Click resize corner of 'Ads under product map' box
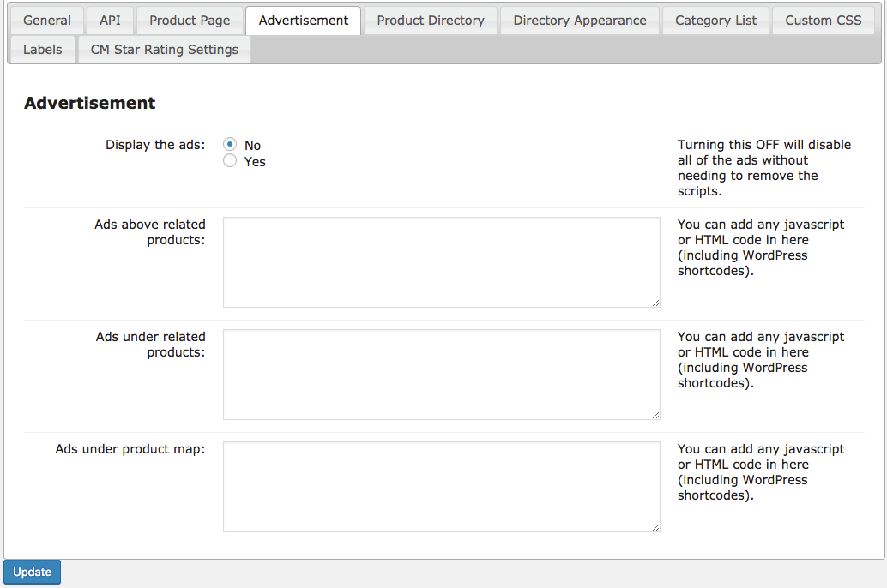 (x=655, y=527)
